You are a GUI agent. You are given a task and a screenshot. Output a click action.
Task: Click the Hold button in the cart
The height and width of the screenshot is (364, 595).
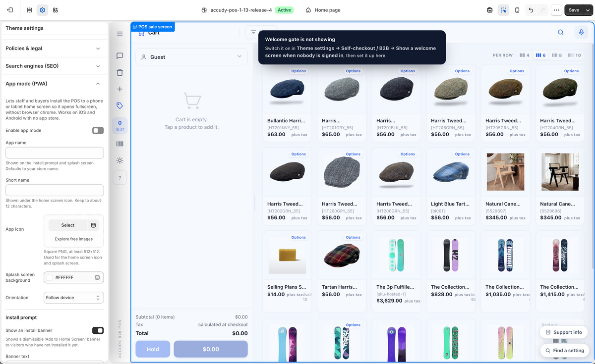(x=153, y=349)
